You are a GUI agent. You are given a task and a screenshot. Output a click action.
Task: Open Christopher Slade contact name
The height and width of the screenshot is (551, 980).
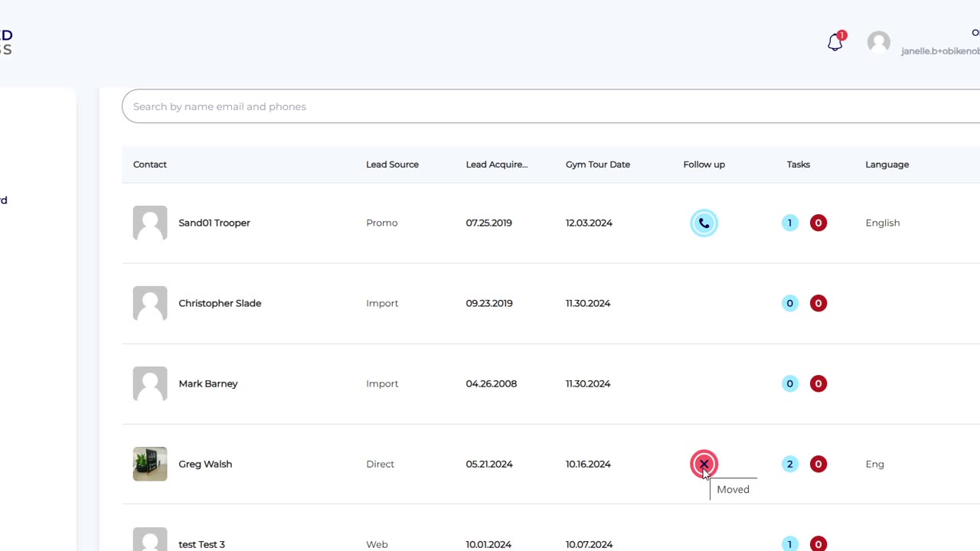[x=220, y=303]
